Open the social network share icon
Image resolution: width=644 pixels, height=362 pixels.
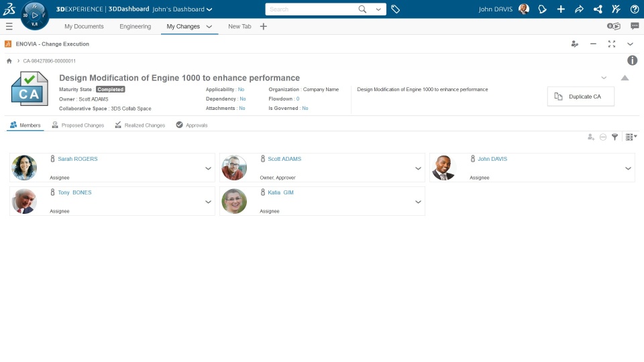tap(598, 9)
